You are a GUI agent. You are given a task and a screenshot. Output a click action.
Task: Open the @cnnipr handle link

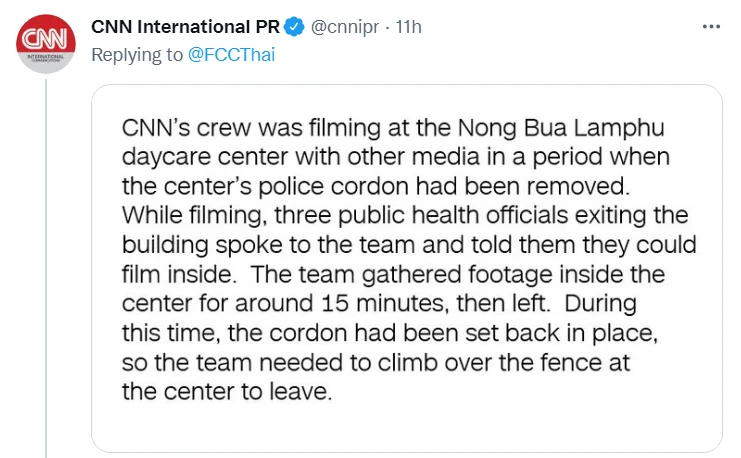[x=345, y=27]
